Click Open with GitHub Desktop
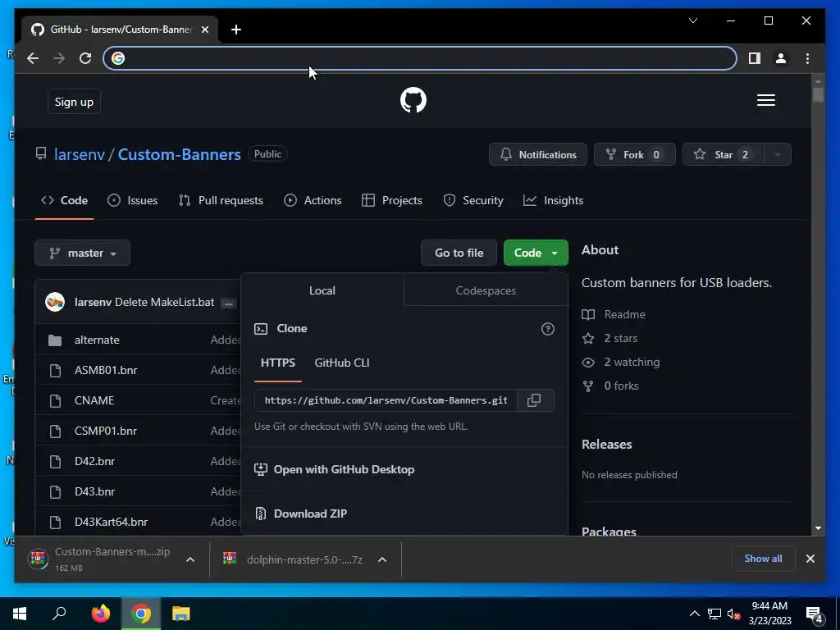 coord(335,469)
